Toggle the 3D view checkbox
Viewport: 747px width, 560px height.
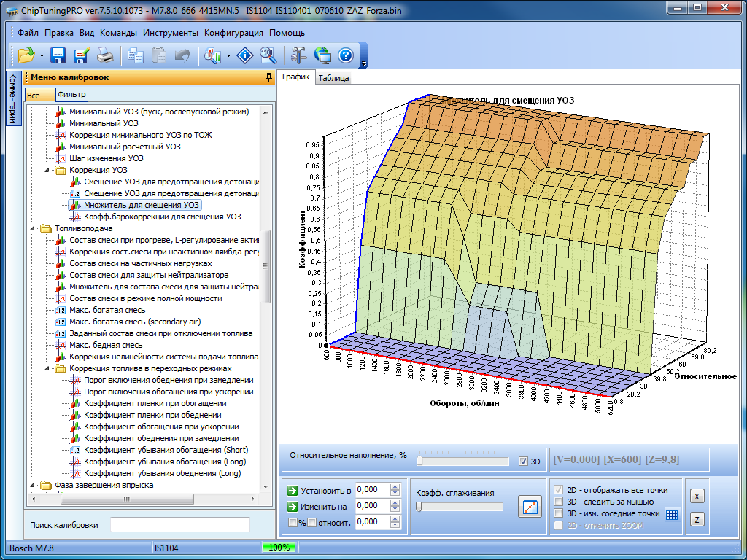tap(522, 462)
